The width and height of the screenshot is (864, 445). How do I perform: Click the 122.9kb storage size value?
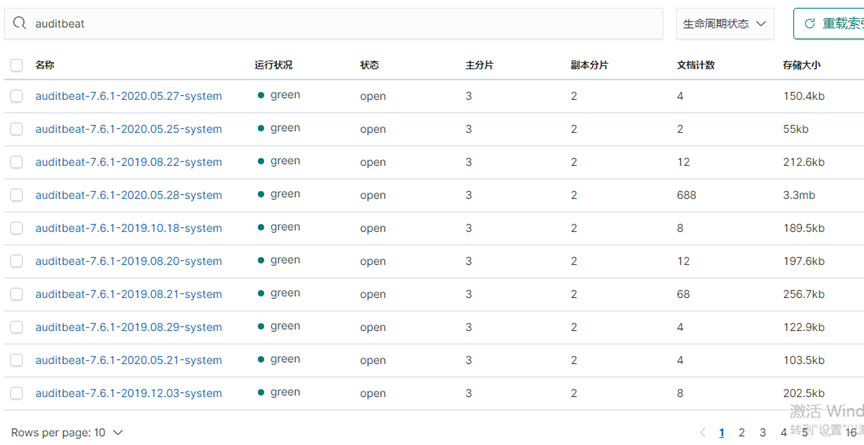(x=804, y=327)
